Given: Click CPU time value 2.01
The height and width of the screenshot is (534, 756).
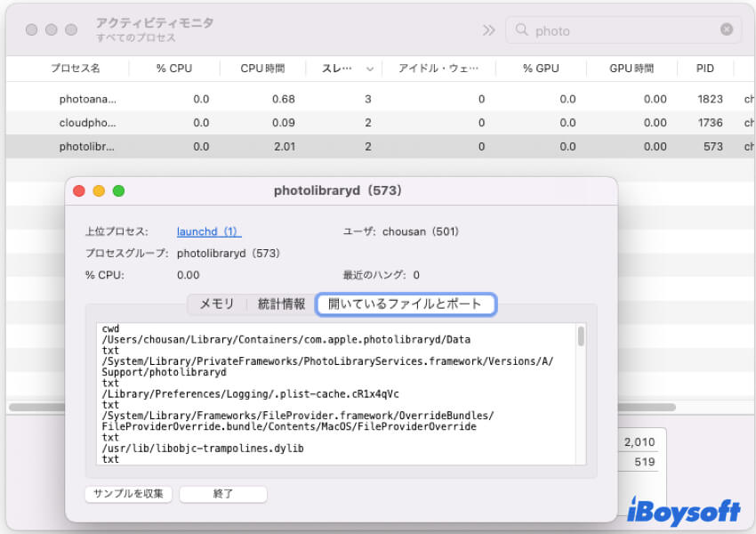Looking at the screenshot, I should [x=285, y=146].
